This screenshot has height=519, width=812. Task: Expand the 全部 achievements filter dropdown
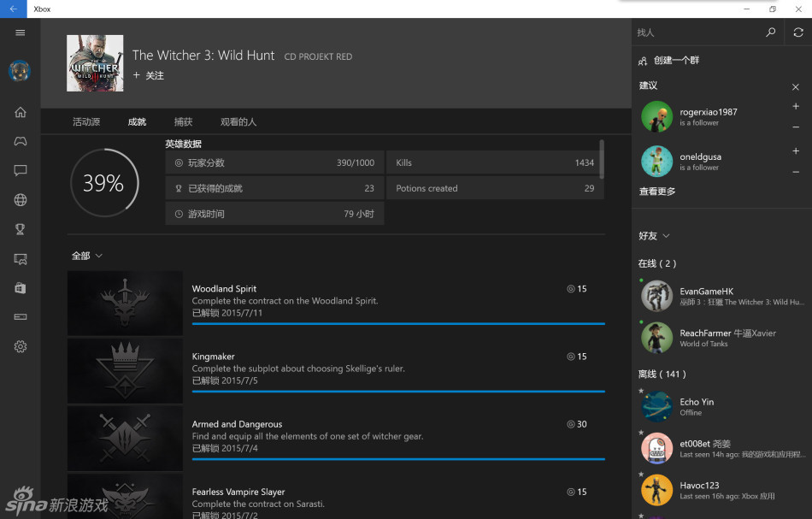[x=87, y=256]
